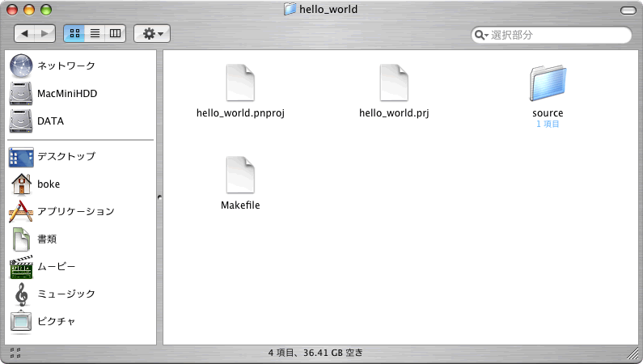This screenshot has height=364, width=643.
Task: Select hello_world.prj file icon
Action: click(394, 83)
